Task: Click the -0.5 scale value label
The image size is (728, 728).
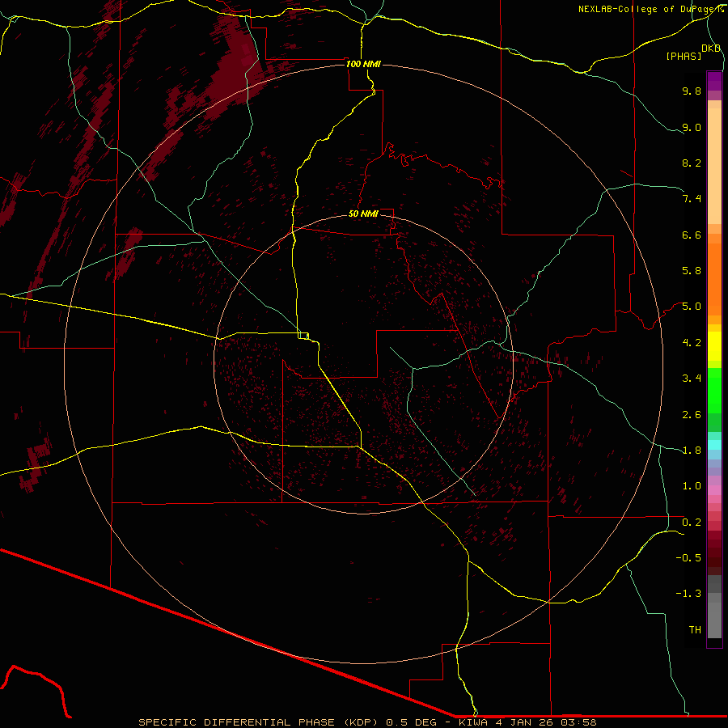Action: tap(688, 558)
